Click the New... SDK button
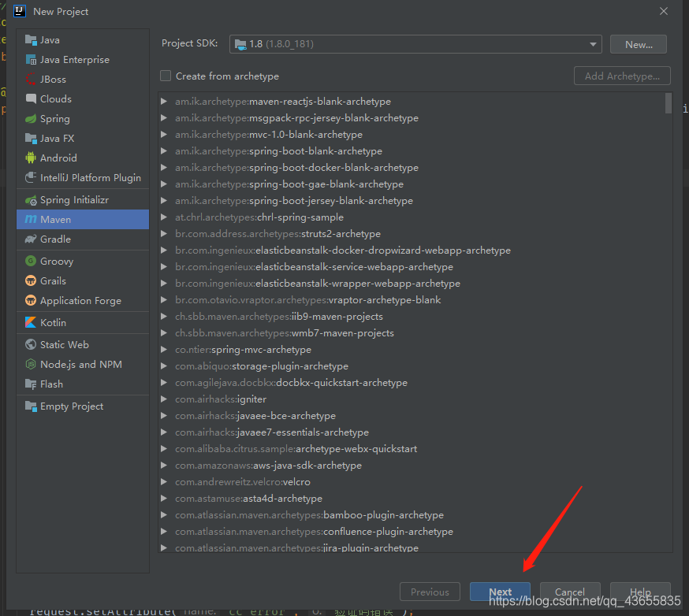 coord(639,44)
